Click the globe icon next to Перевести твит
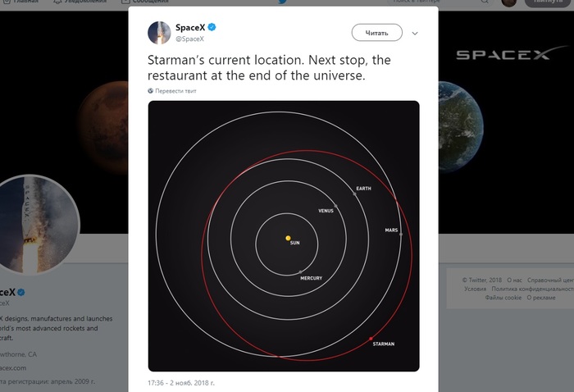 150,91
